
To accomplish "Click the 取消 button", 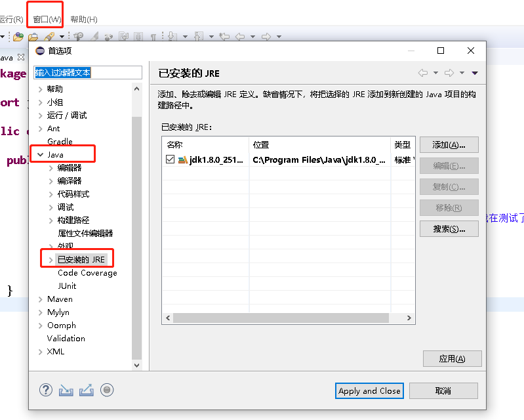I will 443,391.
